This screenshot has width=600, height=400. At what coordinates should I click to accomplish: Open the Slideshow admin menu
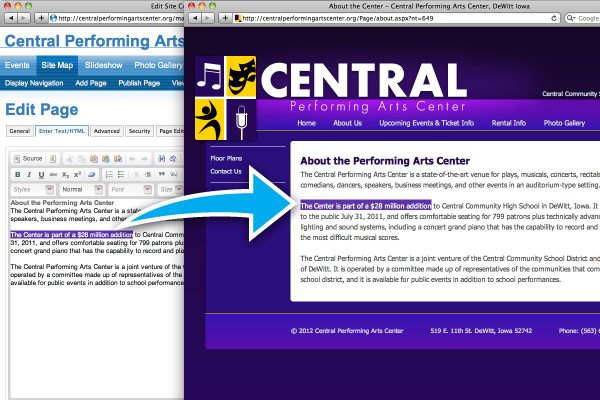pos(104,65)
